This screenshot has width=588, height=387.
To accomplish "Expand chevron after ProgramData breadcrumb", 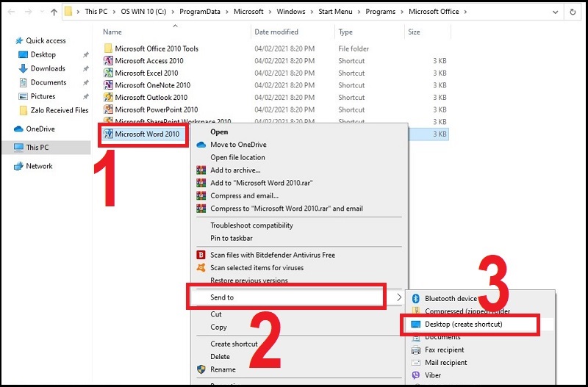I will 227,12.
